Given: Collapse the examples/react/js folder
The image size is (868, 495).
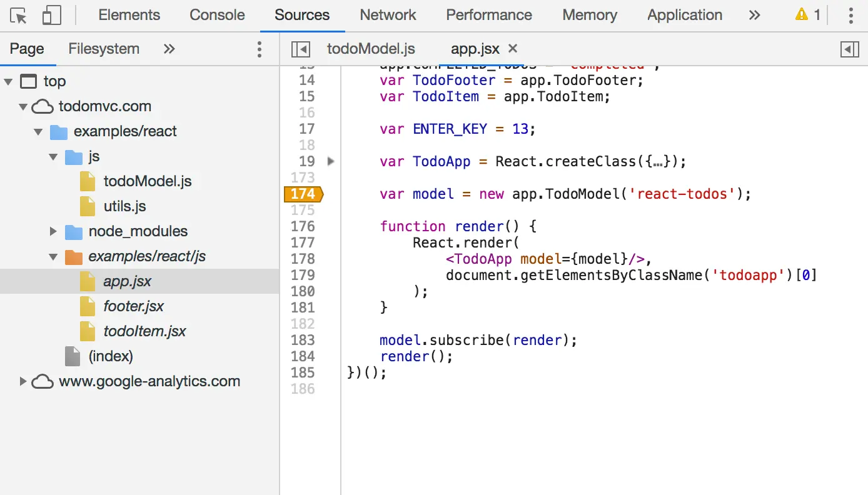Looking at the screenshot, I should [x=54, y=257].
